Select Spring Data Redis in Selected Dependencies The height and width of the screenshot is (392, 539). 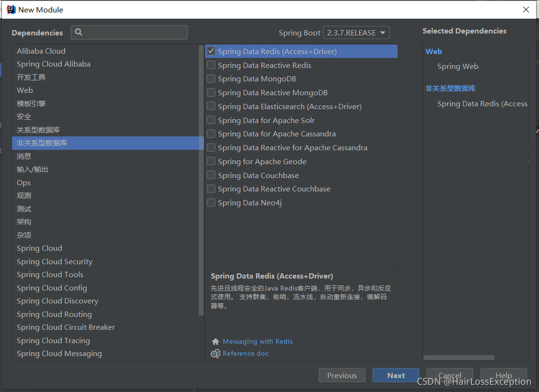[x=482, y=104]
